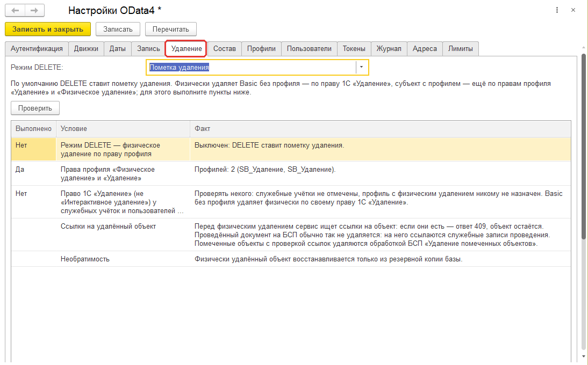Open the Лимиты tab

[461, 49]
